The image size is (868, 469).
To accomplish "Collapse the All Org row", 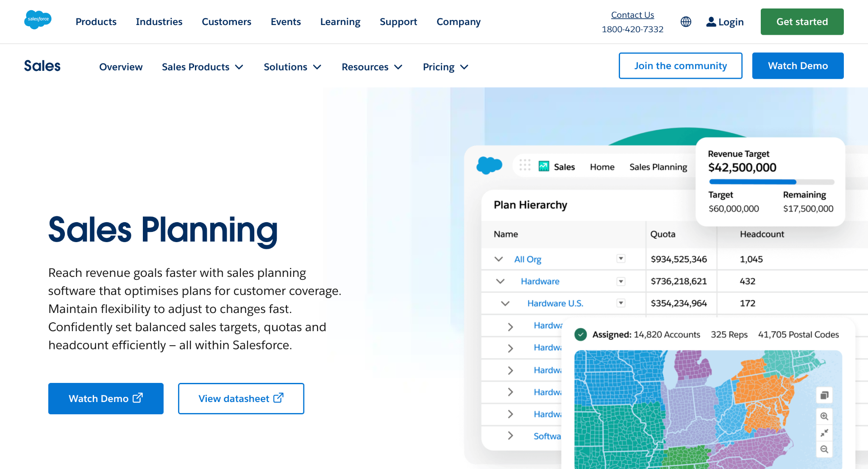I will pyautogui.click(x=499, y=259).
